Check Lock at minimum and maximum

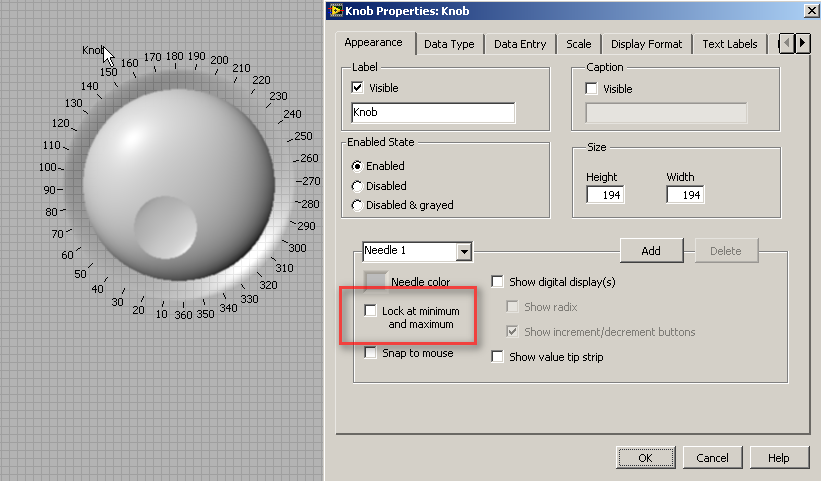point(370,311)
